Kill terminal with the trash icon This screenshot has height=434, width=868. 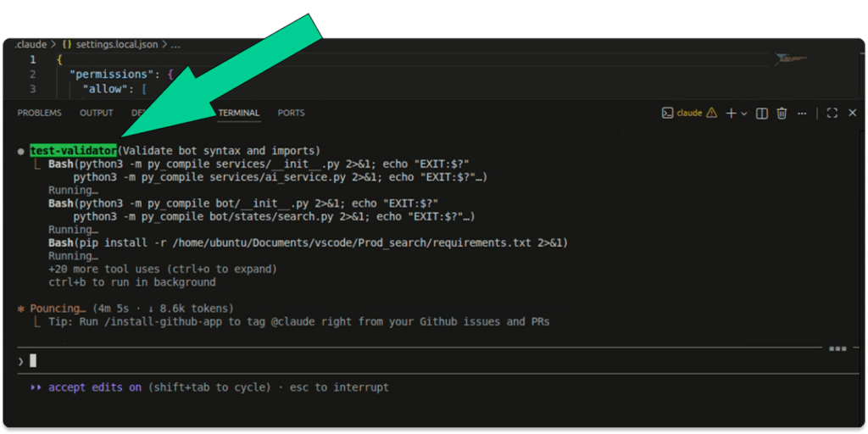782,113
